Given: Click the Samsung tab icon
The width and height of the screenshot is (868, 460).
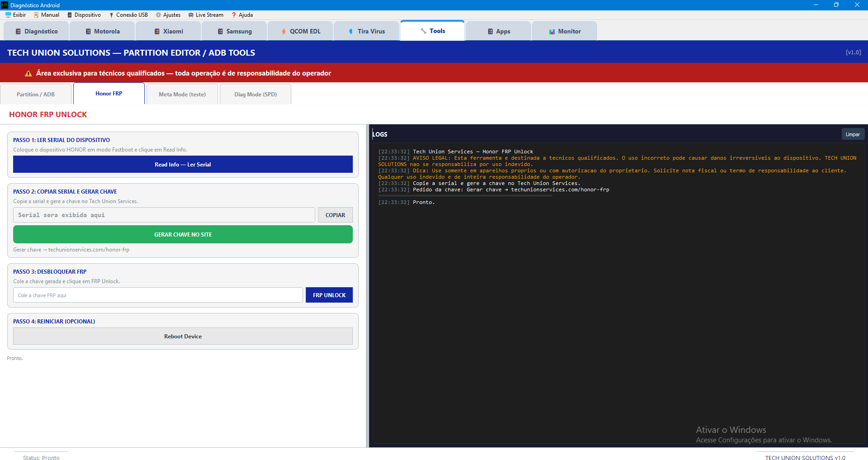Looking at the screenshot, I should click(220, 32).
